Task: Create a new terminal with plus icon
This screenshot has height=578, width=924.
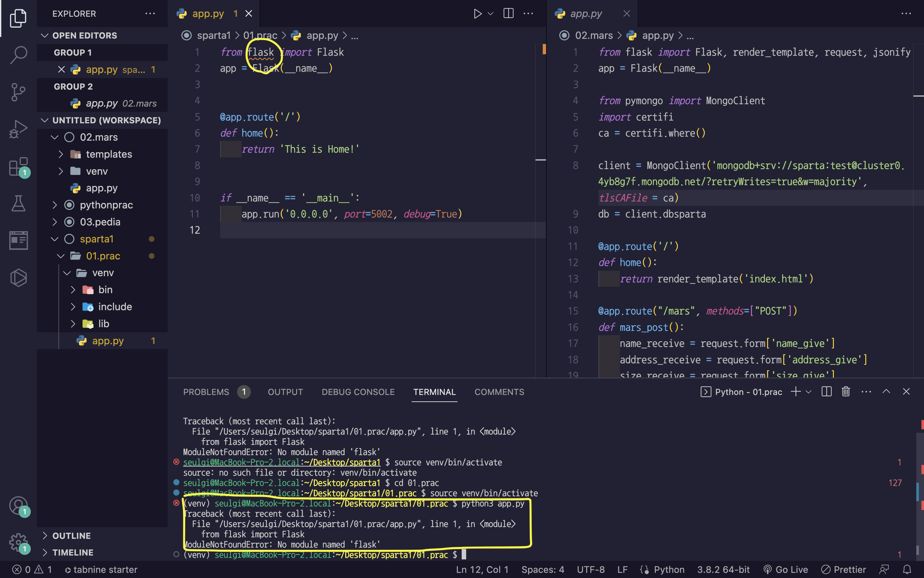Action: click(796, 391)
